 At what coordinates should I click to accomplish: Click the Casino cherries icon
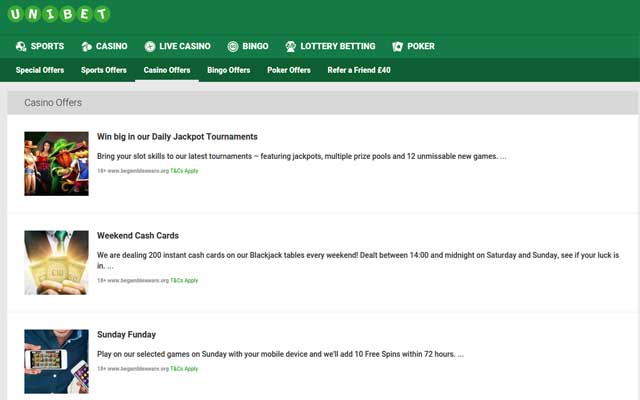[87, 47]
